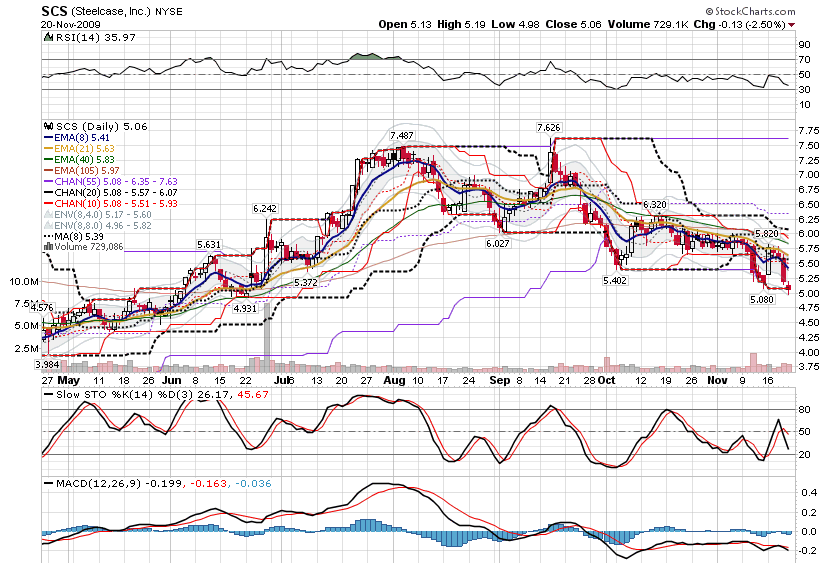
Task: Click the Aug label on the date axis
Action: 394,381
